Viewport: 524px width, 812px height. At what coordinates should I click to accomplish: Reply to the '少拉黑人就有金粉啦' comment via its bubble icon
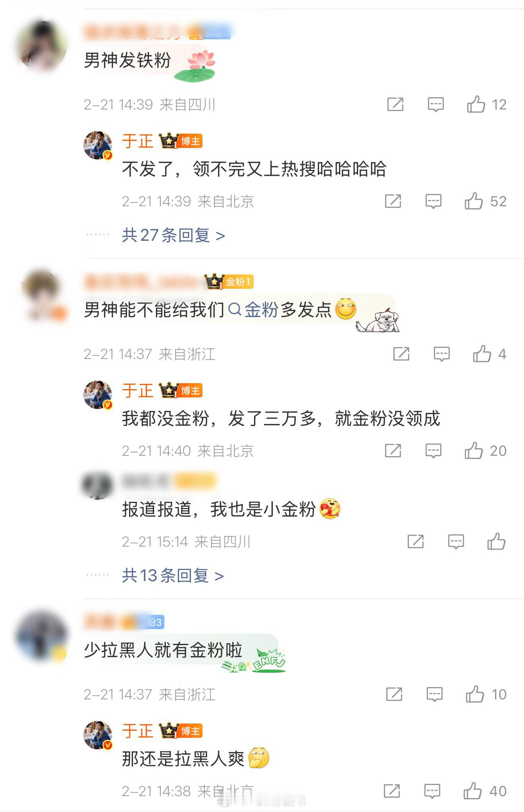(x=434, y=695)
